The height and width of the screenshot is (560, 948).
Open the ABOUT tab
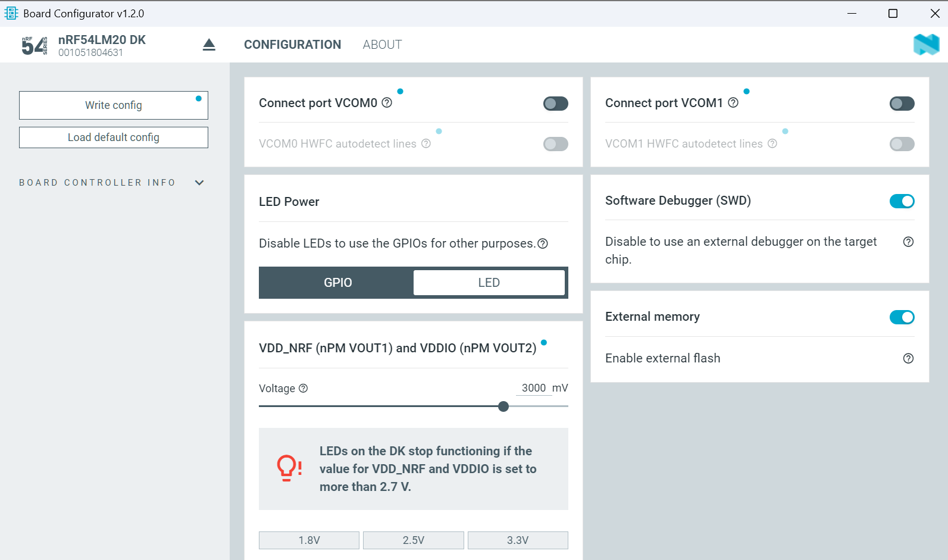click(382, 45)
